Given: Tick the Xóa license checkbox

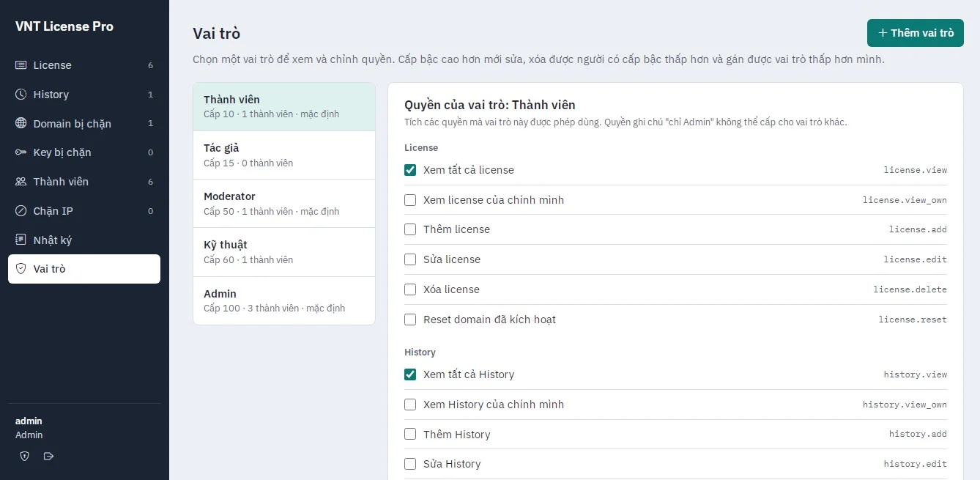Looking at the screenshot, I should (410, 289).
